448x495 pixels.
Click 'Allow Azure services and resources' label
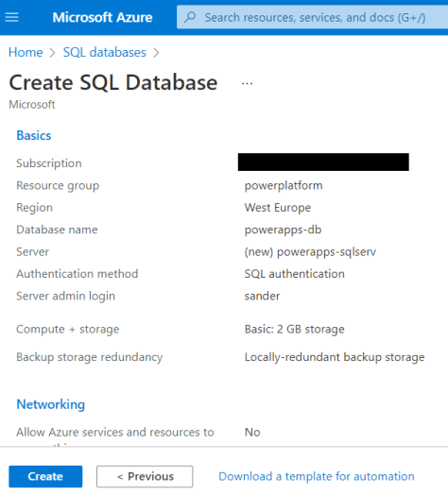point(115,432)
